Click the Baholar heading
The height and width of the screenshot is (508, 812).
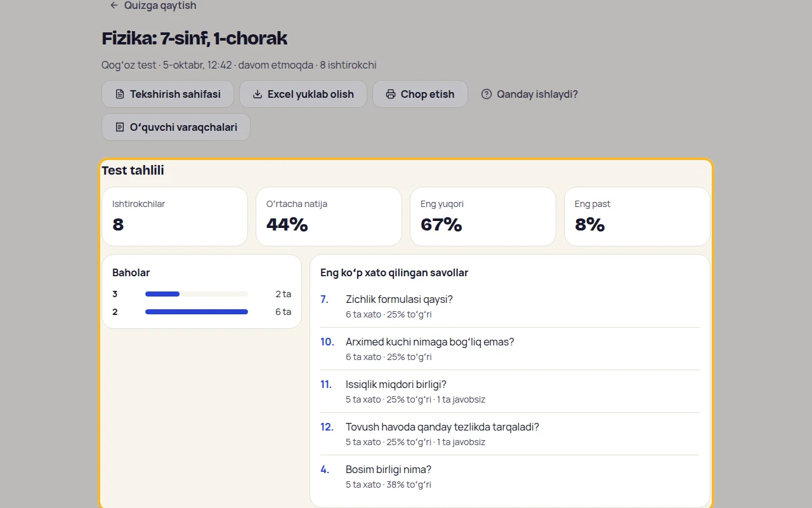coord(131,273)
